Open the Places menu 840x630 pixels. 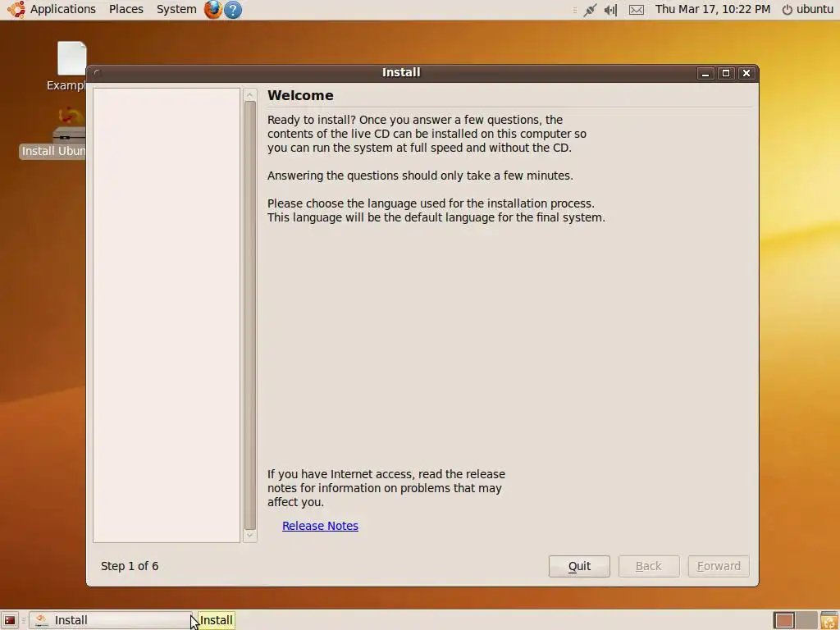coord(126,9)
